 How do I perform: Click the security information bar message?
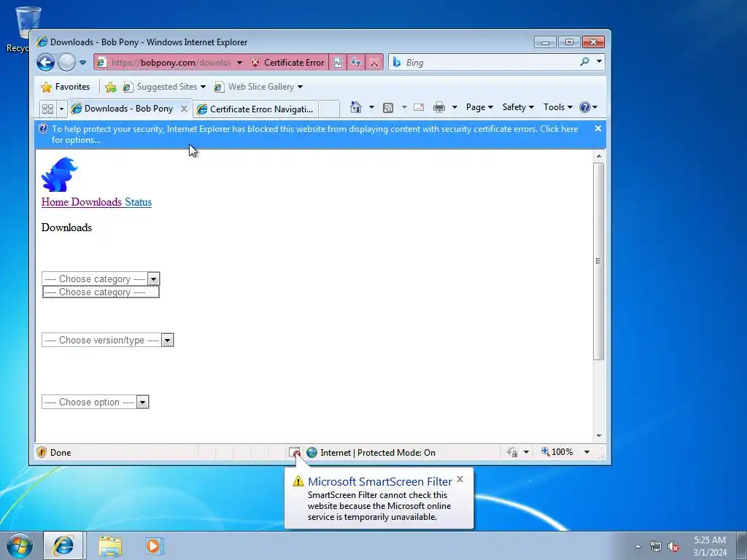[314, 134]
